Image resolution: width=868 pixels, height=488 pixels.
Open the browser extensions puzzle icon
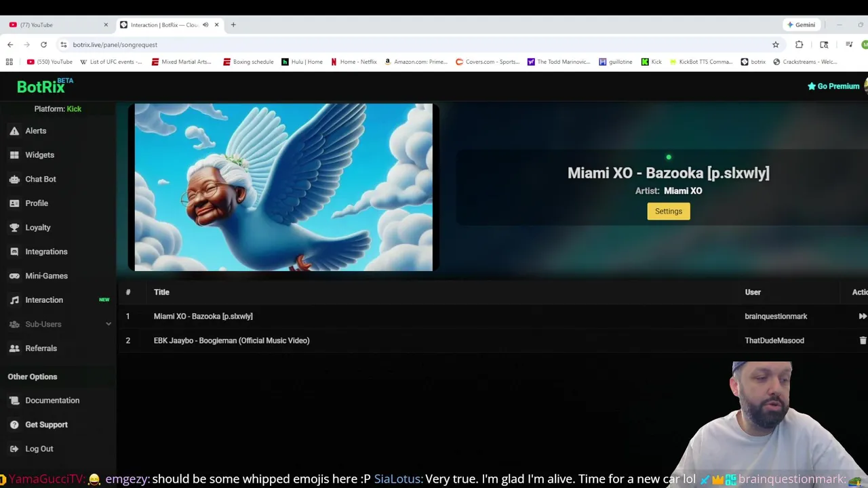click(800, 45)
